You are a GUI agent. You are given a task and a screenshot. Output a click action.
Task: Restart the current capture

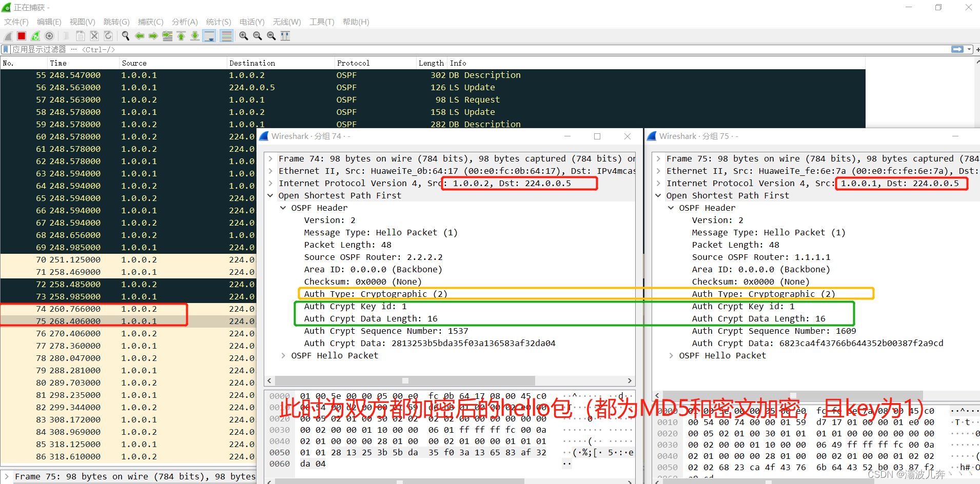click(35, 36)
